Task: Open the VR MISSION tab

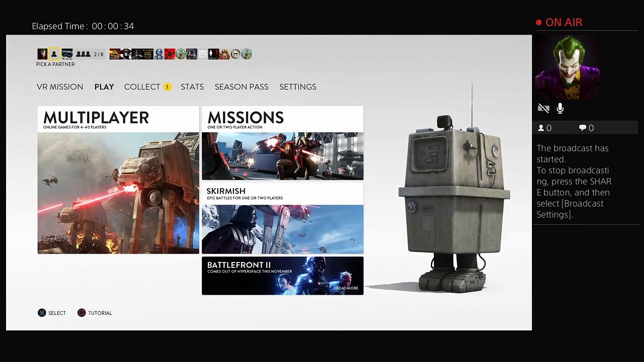Action: click(x=60, y=87)
